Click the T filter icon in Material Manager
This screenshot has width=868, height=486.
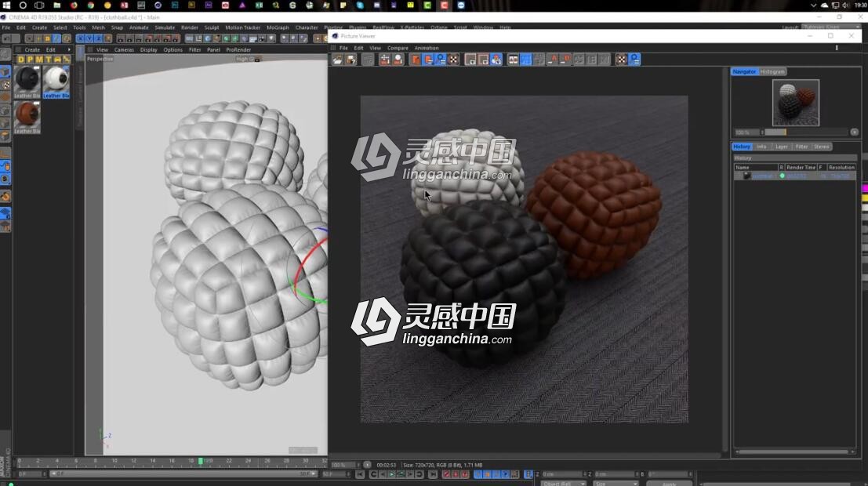tap(48, 60)
